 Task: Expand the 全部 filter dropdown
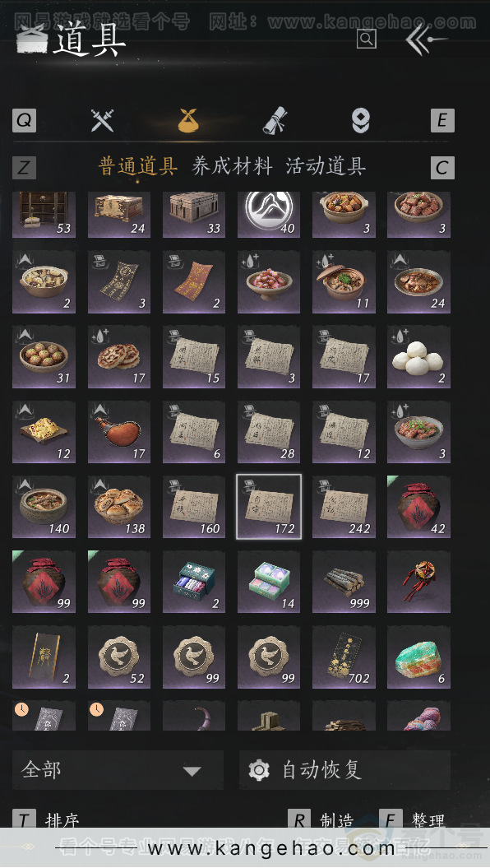point(118,770)
